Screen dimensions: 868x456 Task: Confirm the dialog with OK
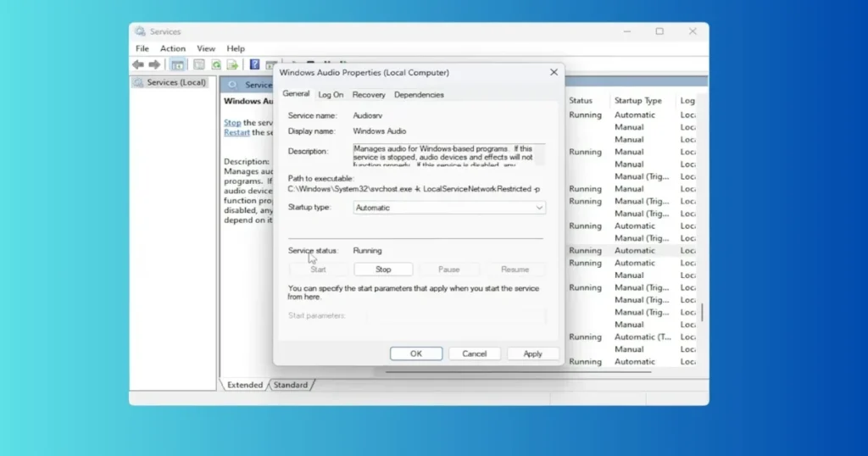pos(416,353)
